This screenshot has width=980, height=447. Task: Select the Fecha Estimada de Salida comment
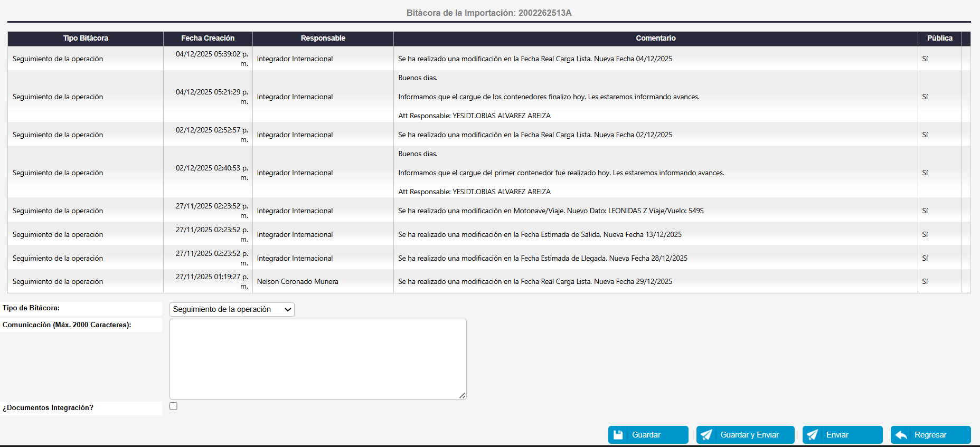540,235
